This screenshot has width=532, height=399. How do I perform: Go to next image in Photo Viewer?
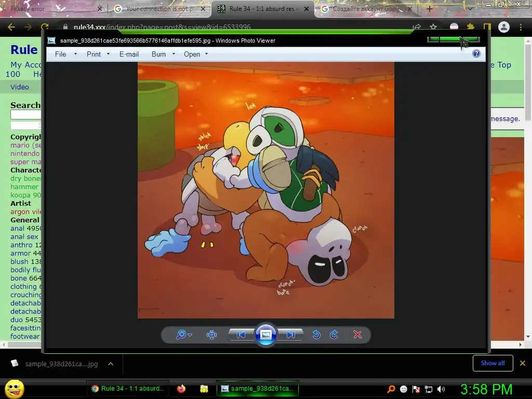pyautogui.click(x=290, y=335)
